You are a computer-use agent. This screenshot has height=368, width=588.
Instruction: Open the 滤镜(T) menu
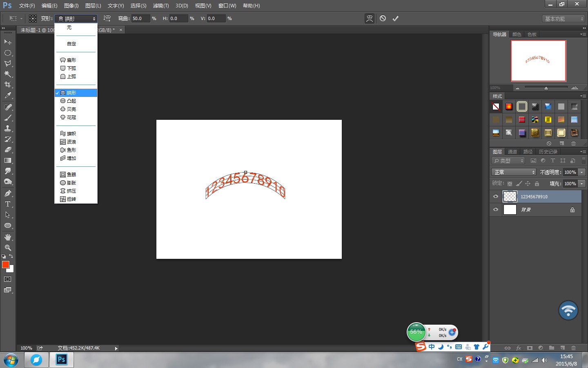[160, 6]
